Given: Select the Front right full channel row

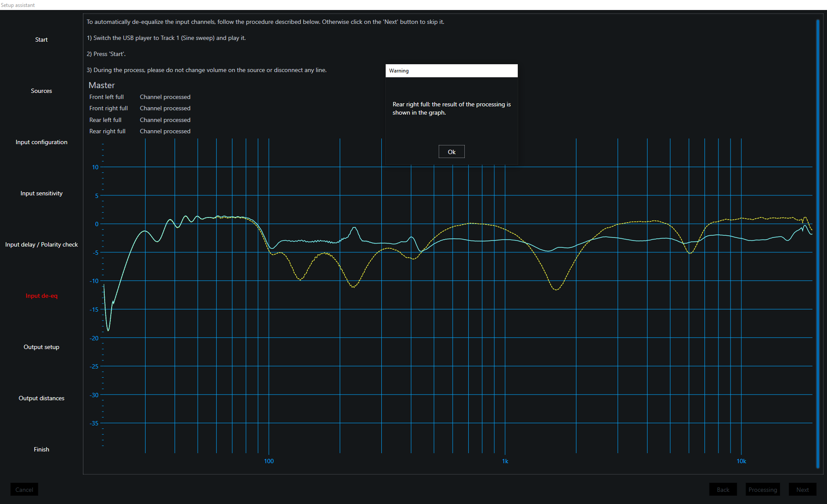Looking at the screenshot, I should pos(109,108).
